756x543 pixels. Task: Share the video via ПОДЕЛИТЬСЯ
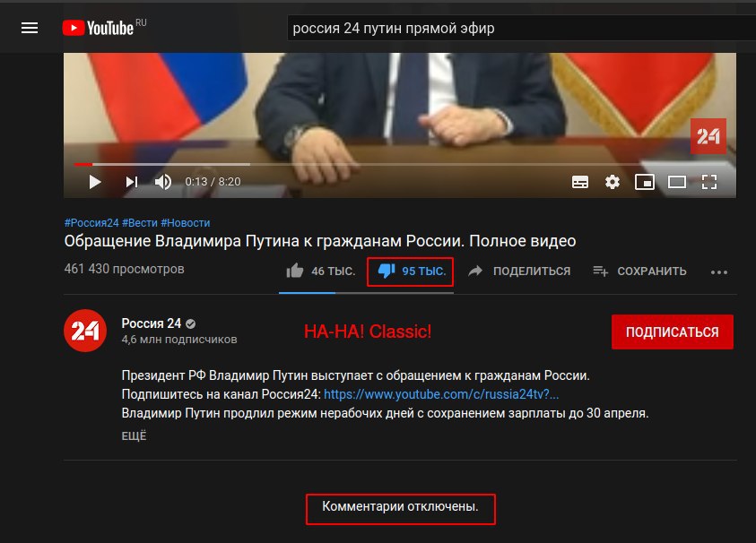519,271
